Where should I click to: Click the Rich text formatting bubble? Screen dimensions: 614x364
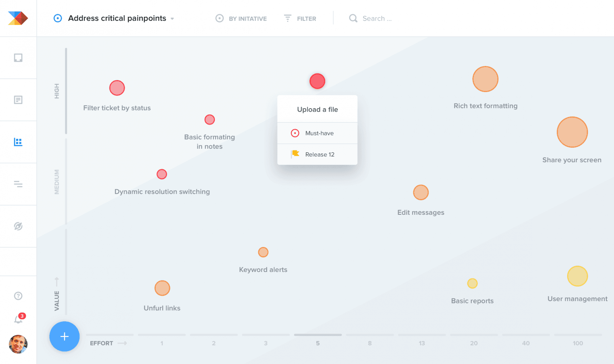pos(485,79)
